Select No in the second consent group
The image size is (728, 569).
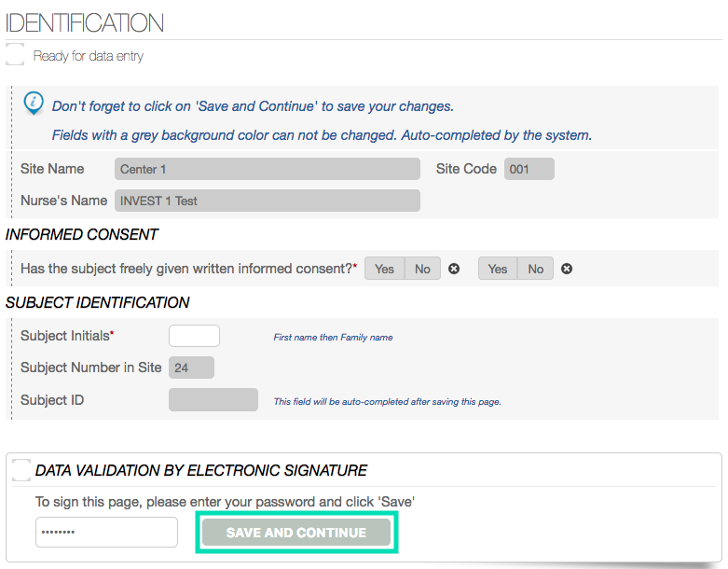click(535, 269)
